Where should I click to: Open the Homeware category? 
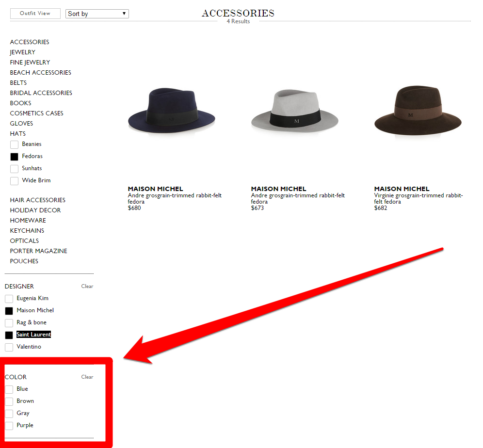coord(28,220)
